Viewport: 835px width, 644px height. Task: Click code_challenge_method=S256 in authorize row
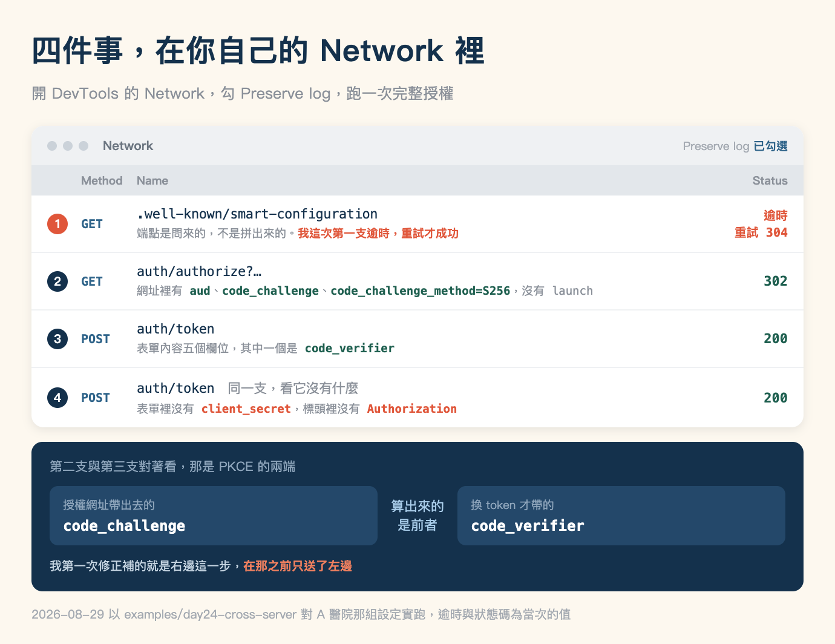click(421, 291)
